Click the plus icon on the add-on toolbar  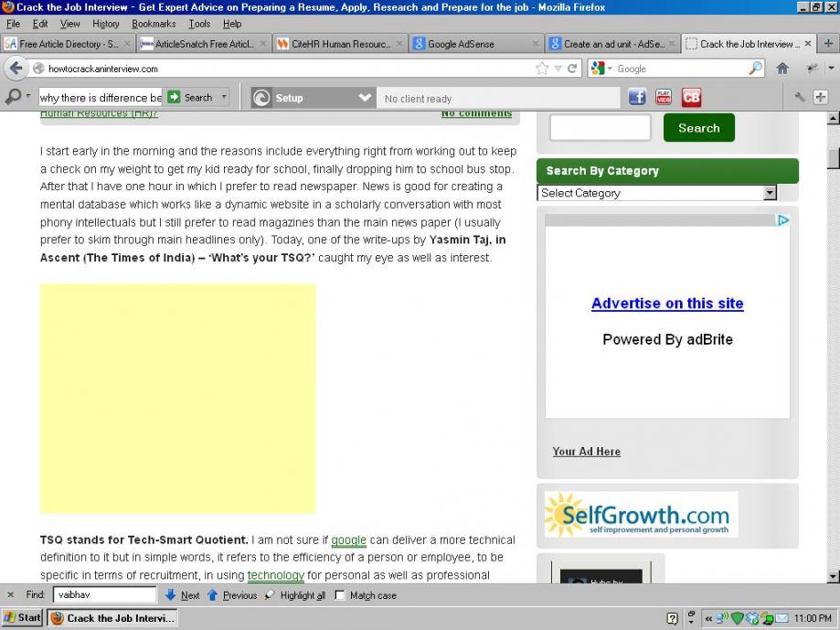(x=820, y=97)
